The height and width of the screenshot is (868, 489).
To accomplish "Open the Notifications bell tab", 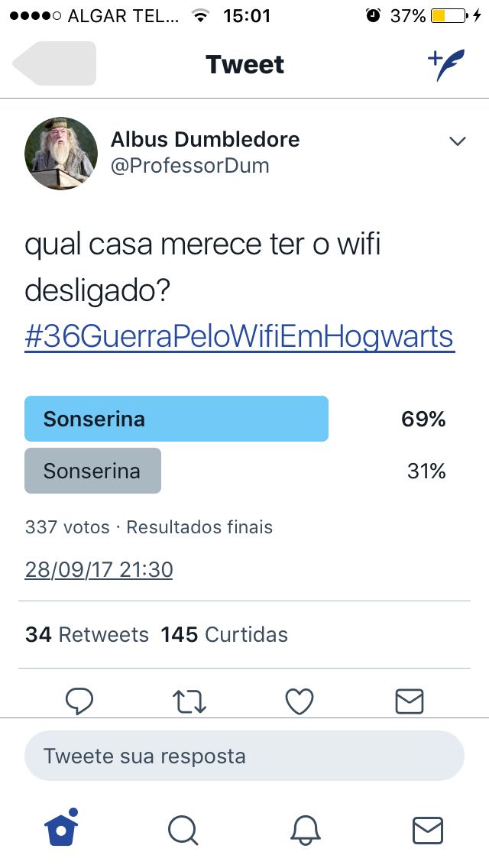I will pyautogui.click(x=306, y=830).
